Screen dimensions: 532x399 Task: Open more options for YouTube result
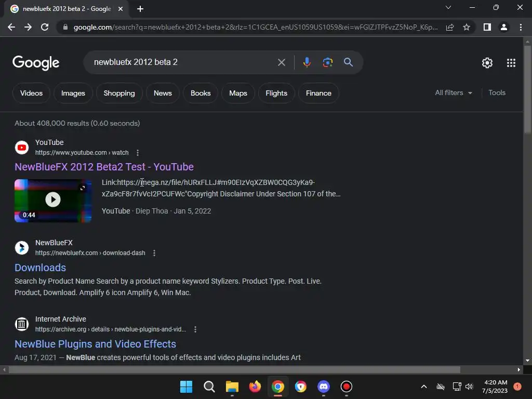tap(137, 153)
